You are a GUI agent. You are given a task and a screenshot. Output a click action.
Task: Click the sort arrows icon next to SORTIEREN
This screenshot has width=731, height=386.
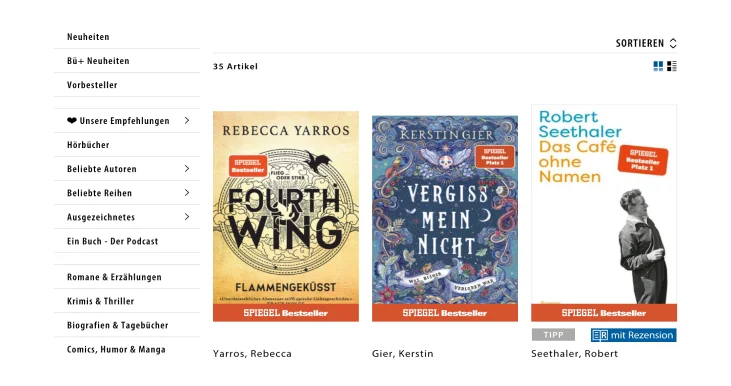coord(673,43)
